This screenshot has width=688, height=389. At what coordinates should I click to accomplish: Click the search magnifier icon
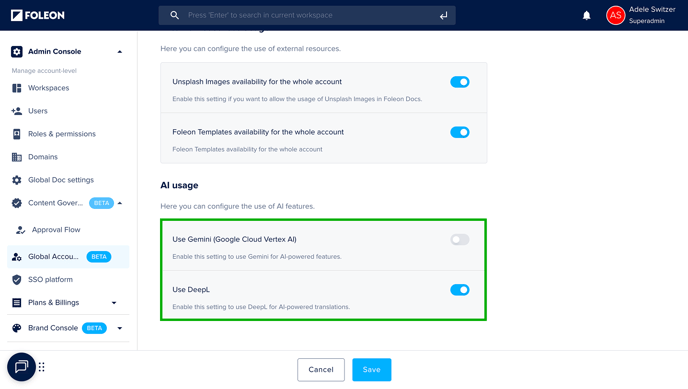175,15
